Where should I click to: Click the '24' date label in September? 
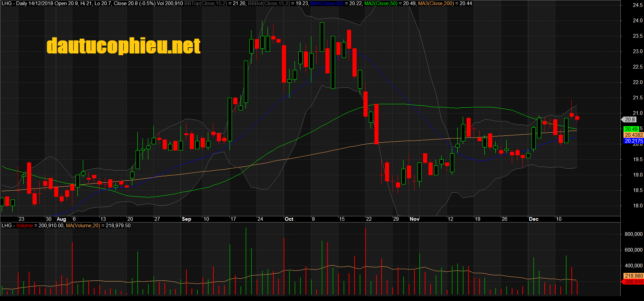pos(260,219)
